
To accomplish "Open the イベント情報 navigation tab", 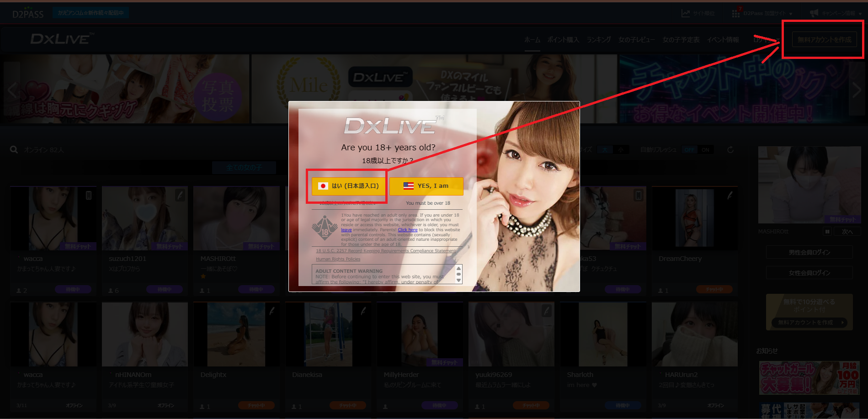I will [x=723, y=40].
